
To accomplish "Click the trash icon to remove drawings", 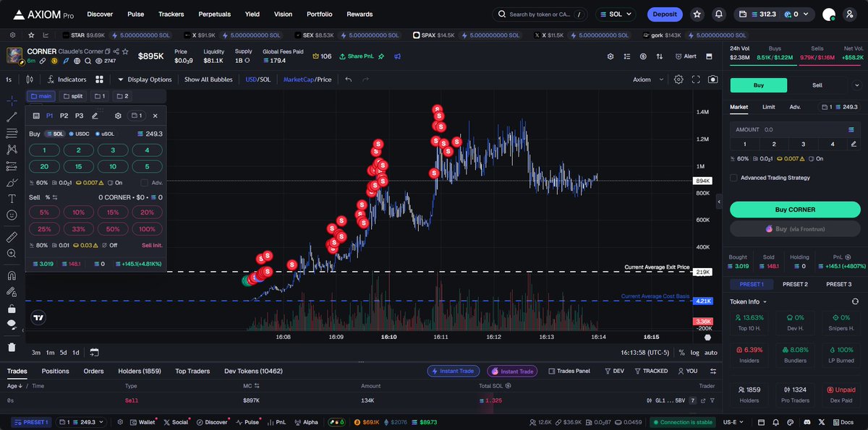I will [x=12, y=347].
